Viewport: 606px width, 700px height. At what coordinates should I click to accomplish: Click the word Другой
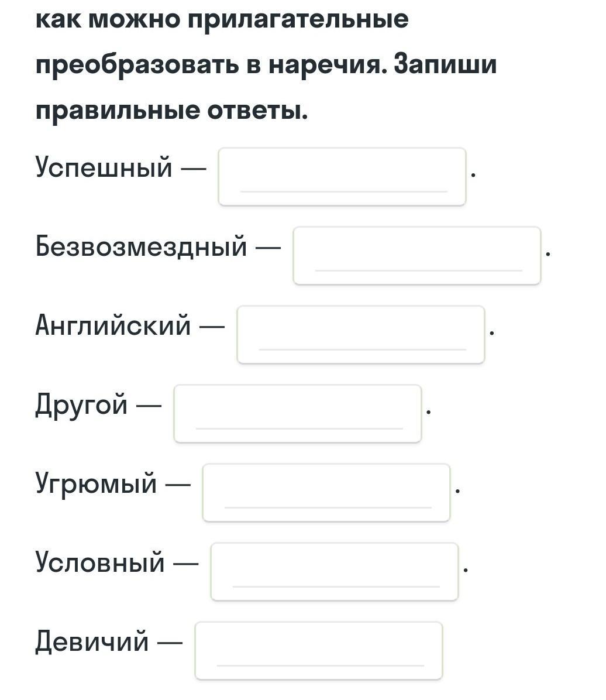[x=81, y=405]
